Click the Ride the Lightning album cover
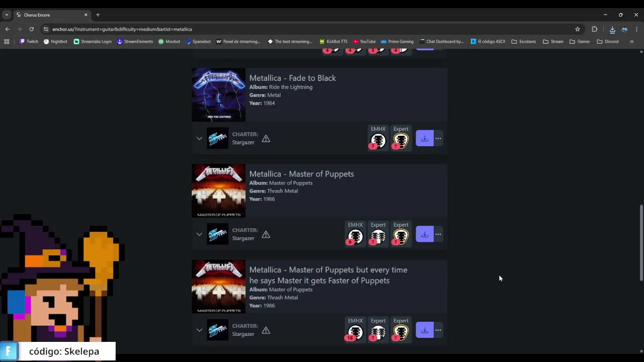This screenshot has width=644, height=362. (218, 95)
